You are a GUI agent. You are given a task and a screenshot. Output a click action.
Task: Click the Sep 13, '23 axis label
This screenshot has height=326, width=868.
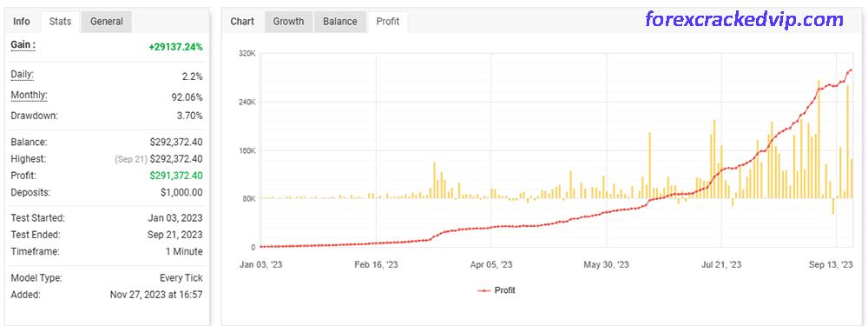(832, 265)
